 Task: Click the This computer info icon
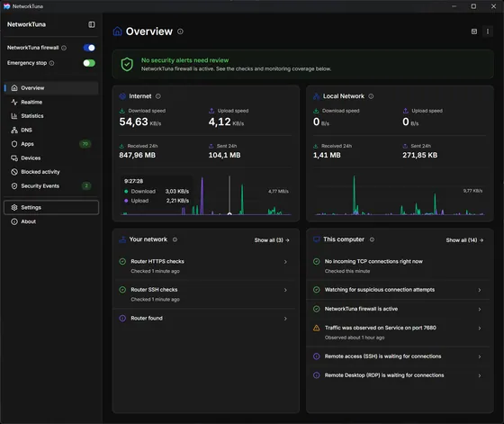(372, 239)
